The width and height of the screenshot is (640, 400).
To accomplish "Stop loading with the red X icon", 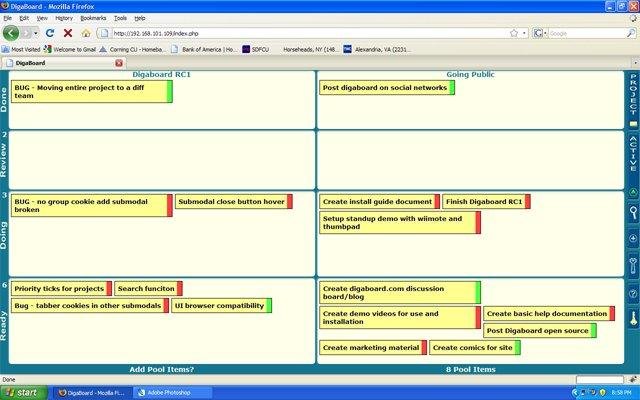I will coord(68,33).
